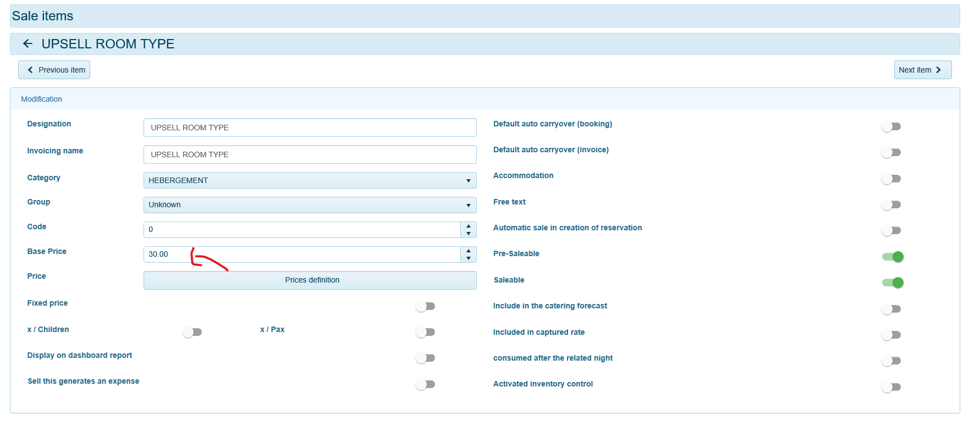Viewport: 980px width, 431px height.
Task: Go to the Next item
Action: (x=922, y=70)
